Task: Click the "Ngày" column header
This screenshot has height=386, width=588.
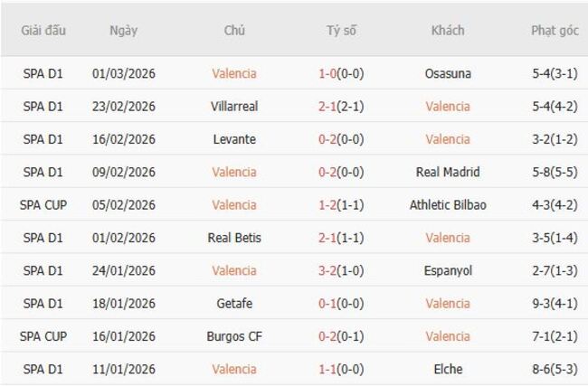Action: click(x=124, y=30)
